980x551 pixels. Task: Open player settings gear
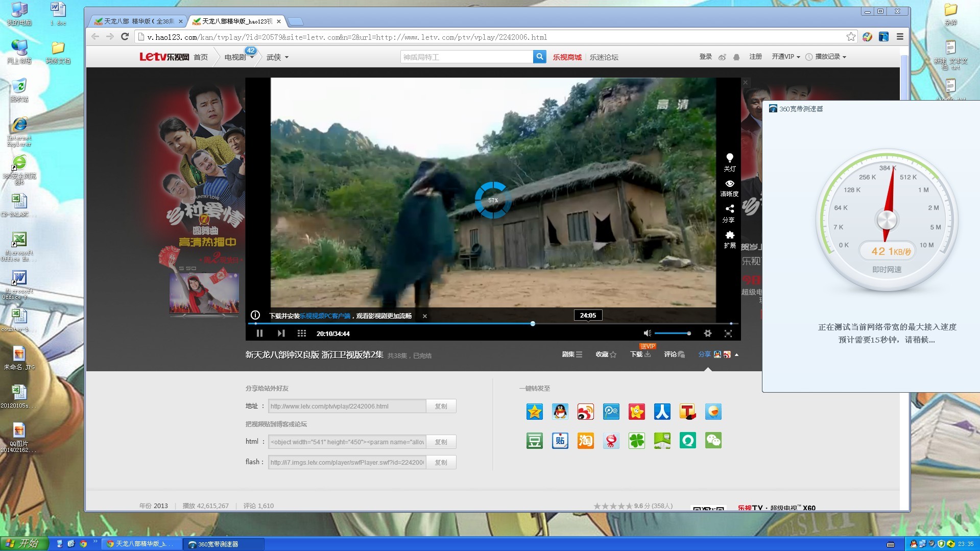point(707,333)
